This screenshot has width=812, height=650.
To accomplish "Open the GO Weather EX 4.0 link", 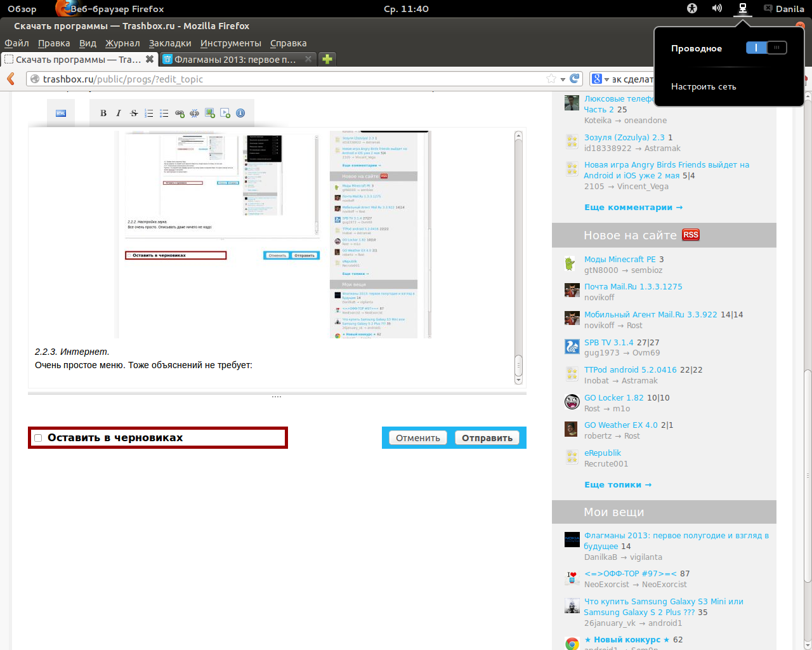I will pos(621,425).
